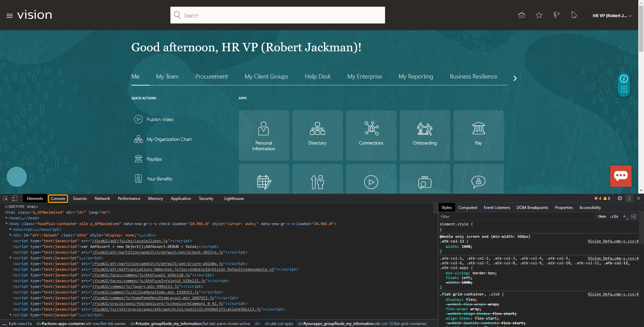Click the info icon on right panel
This screenshot has height=327, width=644.
tap(624, 79)
